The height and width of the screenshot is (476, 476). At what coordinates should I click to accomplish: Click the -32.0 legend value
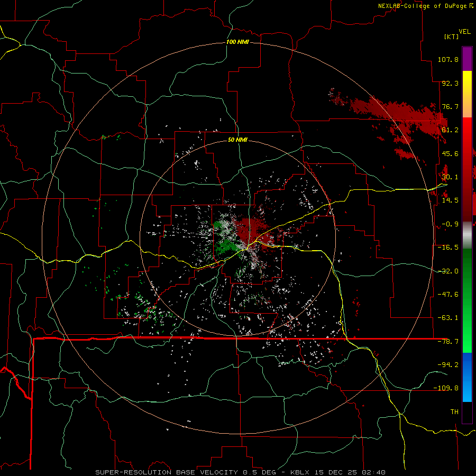click(x=448, y=271)
